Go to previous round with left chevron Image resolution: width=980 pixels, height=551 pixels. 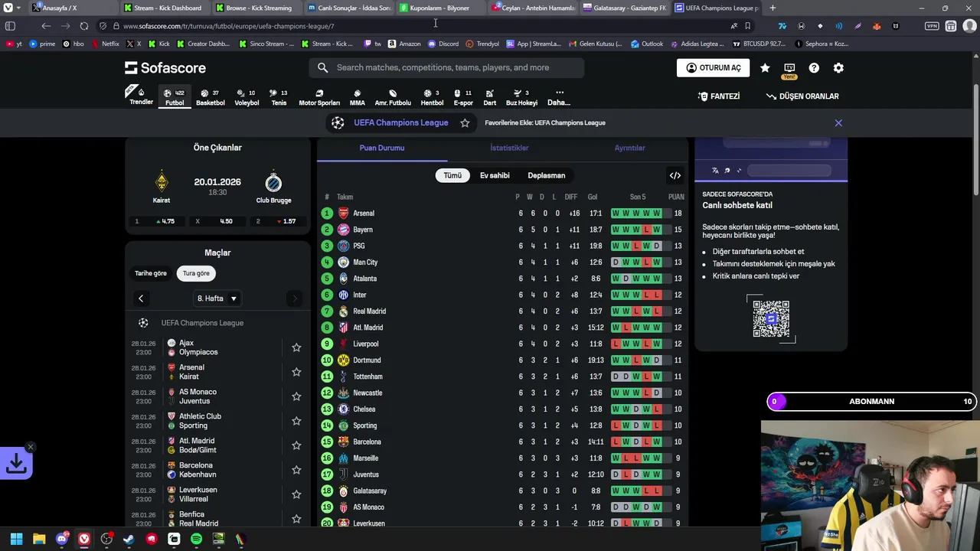pos(141,298)
